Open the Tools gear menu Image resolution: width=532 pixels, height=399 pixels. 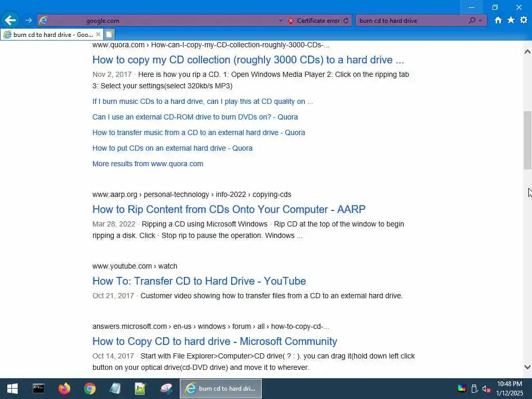[524, 20]
